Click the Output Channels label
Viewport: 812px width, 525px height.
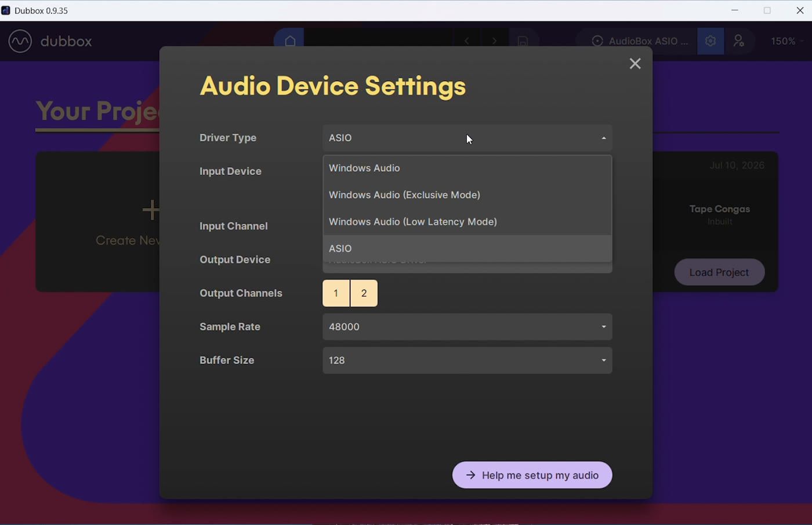(241, 293)
